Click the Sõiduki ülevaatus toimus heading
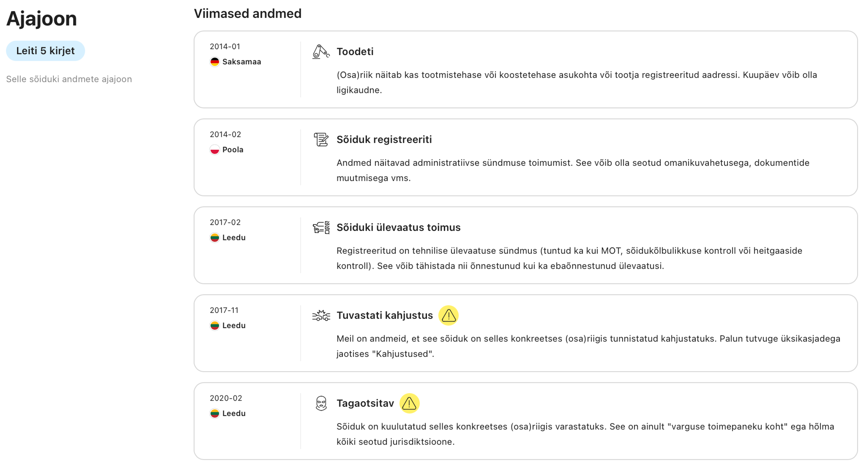 (x=398, y=227)
